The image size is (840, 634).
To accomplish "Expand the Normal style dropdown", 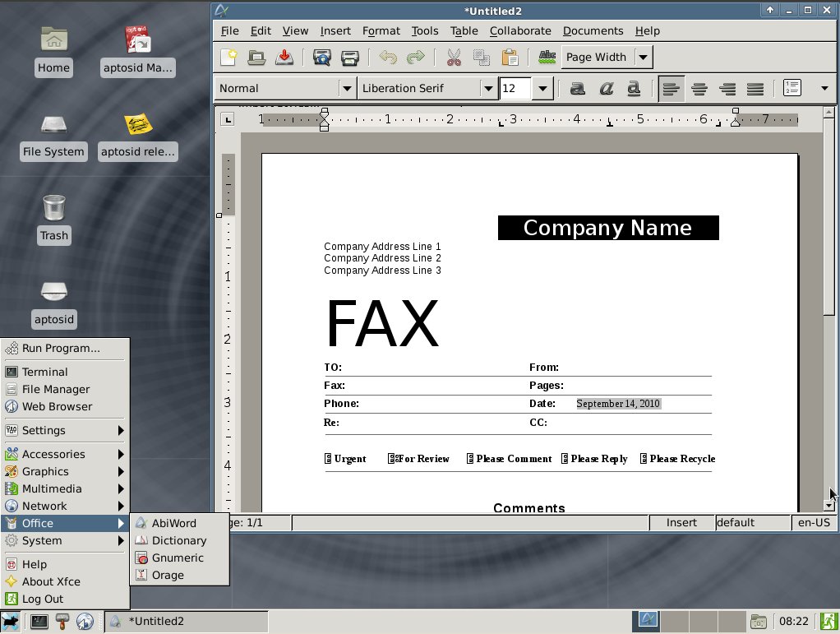I will pos(347,89).
